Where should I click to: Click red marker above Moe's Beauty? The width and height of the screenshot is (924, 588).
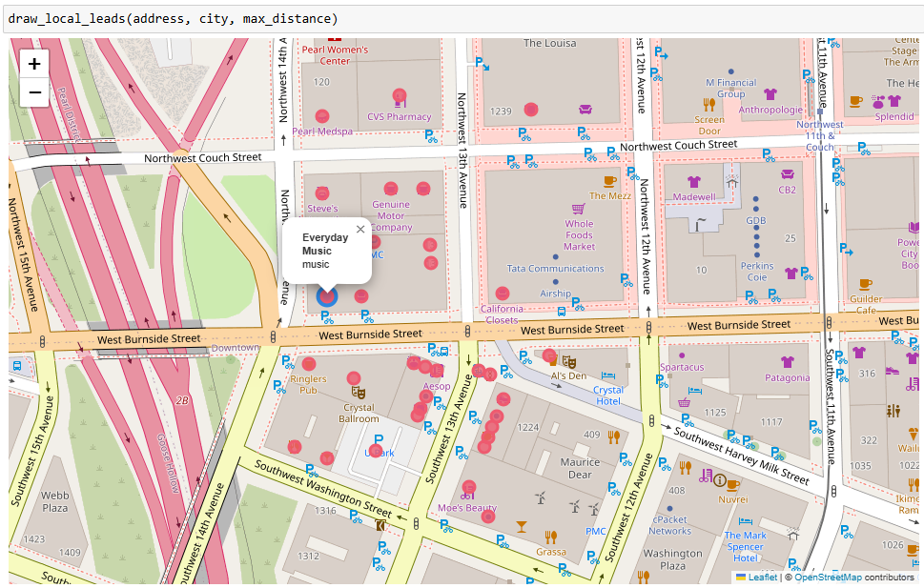(x=468, y=487)
